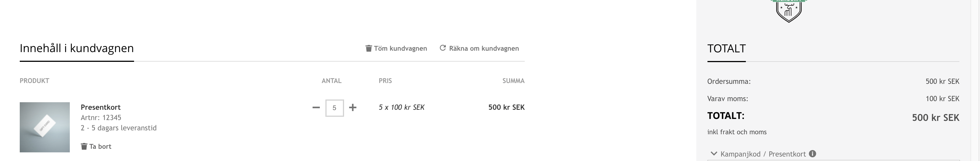Click the SUMMA column header
The image size is (980, 161).
pos(513,81)
